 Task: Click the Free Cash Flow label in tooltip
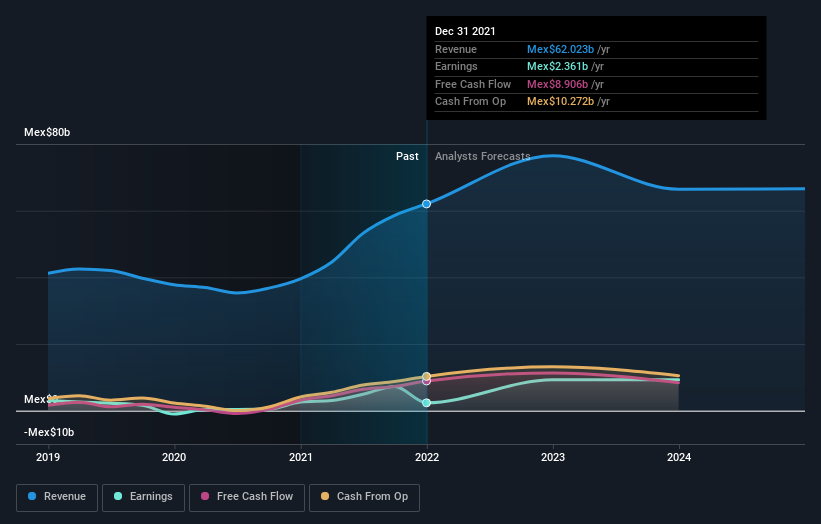click(473, 84)
